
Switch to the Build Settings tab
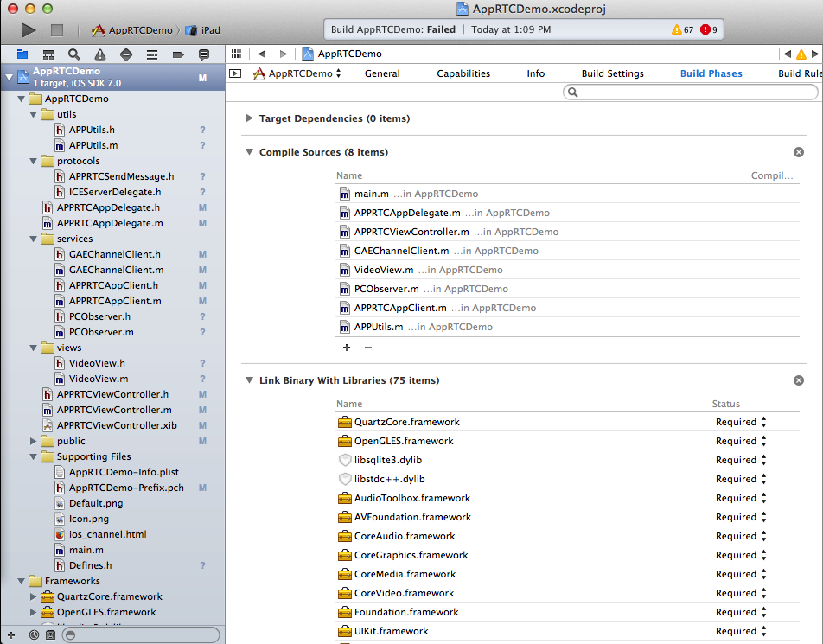(613, 73)
